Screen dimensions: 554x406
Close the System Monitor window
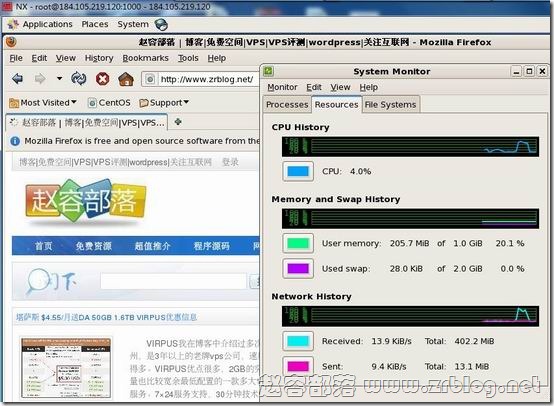[x=542, y=71]
